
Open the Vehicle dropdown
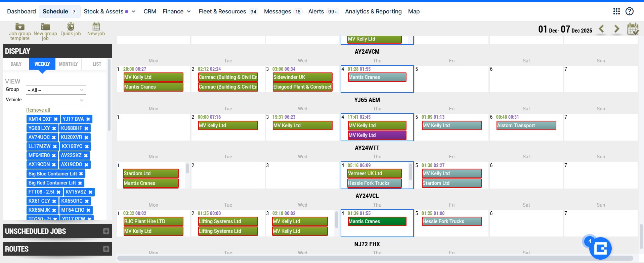(x=56, y=100)
